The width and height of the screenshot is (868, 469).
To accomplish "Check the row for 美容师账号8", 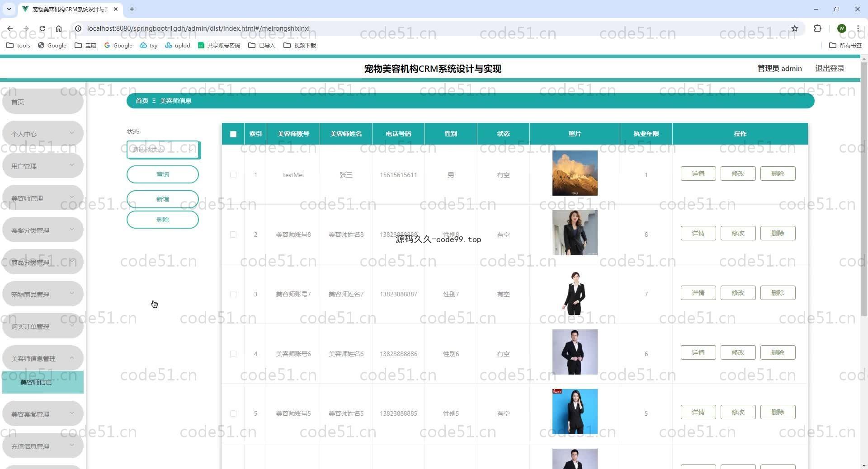I will 233,234.
